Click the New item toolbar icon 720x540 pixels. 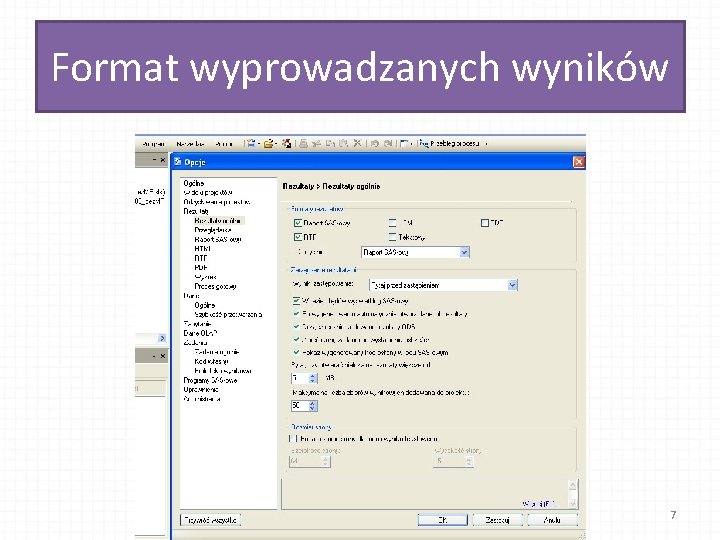pyautogui.click(x=251, y=144)
